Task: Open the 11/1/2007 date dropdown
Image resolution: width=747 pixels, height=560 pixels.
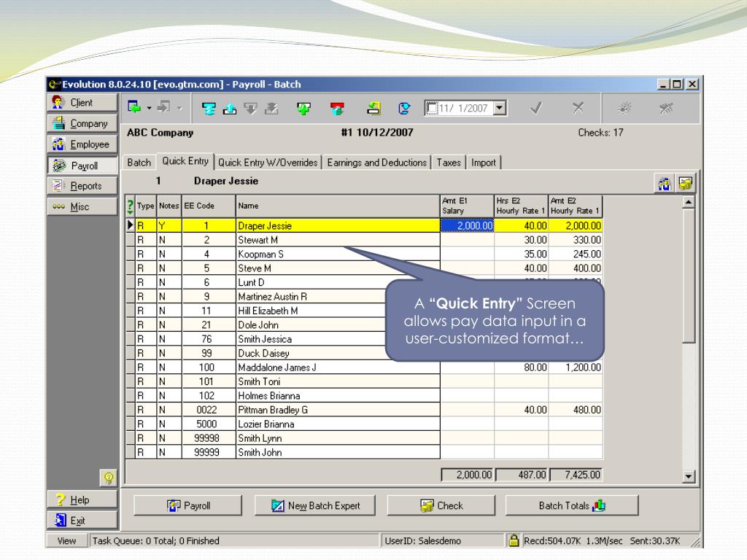Action: 499,108
